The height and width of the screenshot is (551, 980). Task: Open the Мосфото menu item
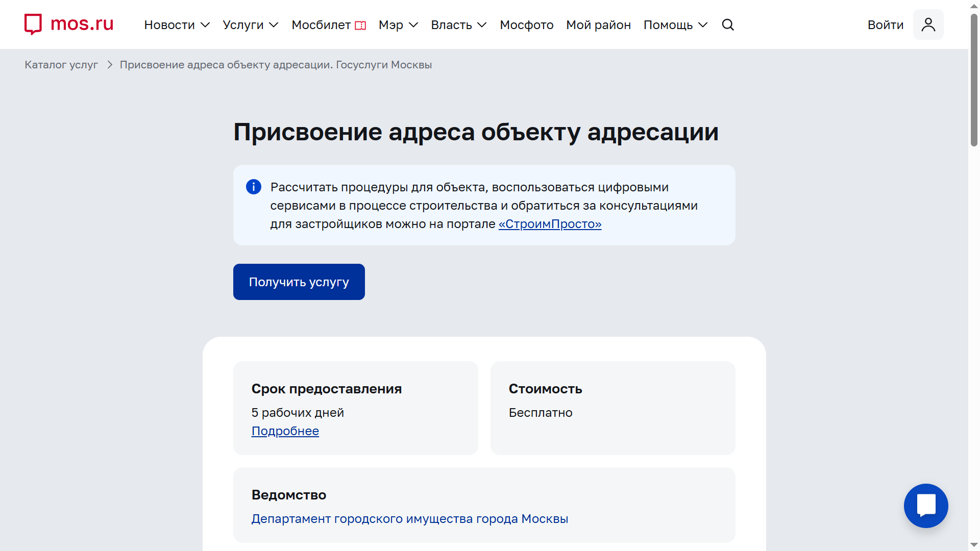(526, 24)
